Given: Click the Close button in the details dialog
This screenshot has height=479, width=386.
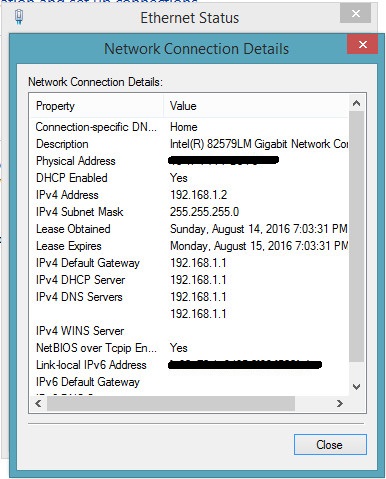Looking at the screenshot, I should [330, 444].
